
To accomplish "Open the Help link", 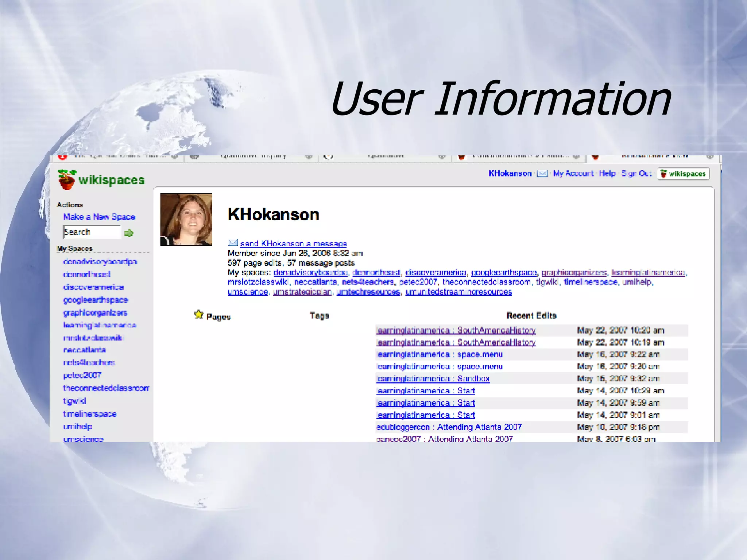I will click(x=607, y=174).
